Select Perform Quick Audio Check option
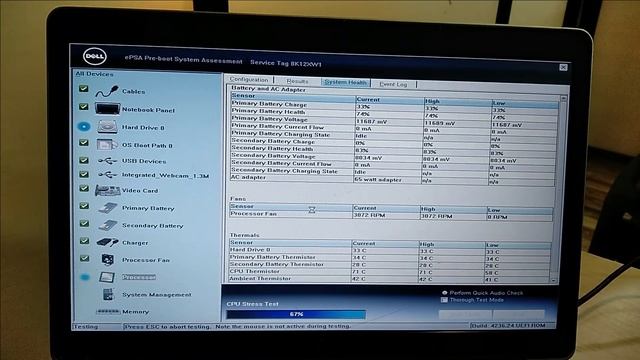 click(482, 293)
